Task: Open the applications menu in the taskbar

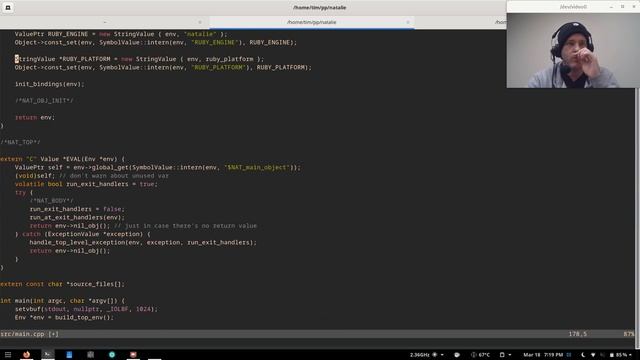Action: 8,355
